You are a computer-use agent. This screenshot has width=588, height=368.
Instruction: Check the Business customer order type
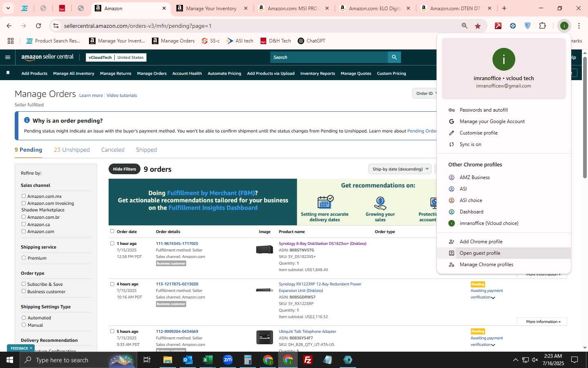click(24, 292)
